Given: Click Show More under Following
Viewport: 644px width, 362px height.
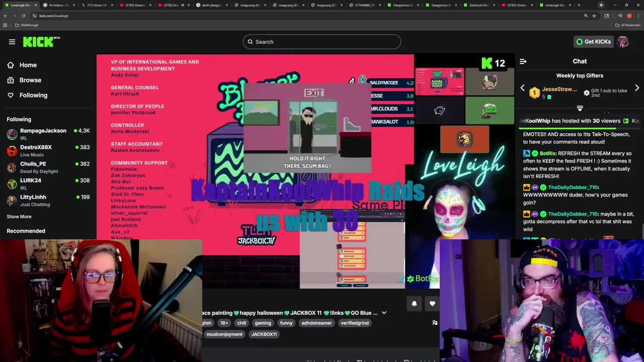Looking at the screenshot, I should (x=19, y=217).
